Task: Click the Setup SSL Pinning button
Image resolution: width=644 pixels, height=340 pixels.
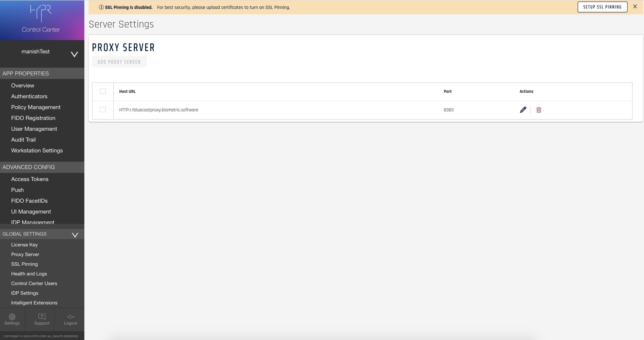Action: (602, 7)
